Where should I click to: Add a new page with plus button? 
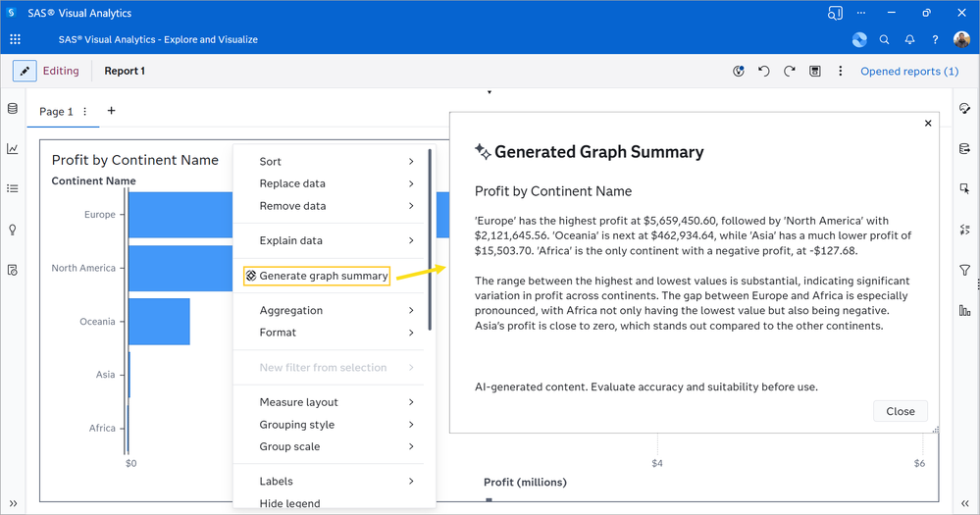pyautogui.click(x=111, y=111)
